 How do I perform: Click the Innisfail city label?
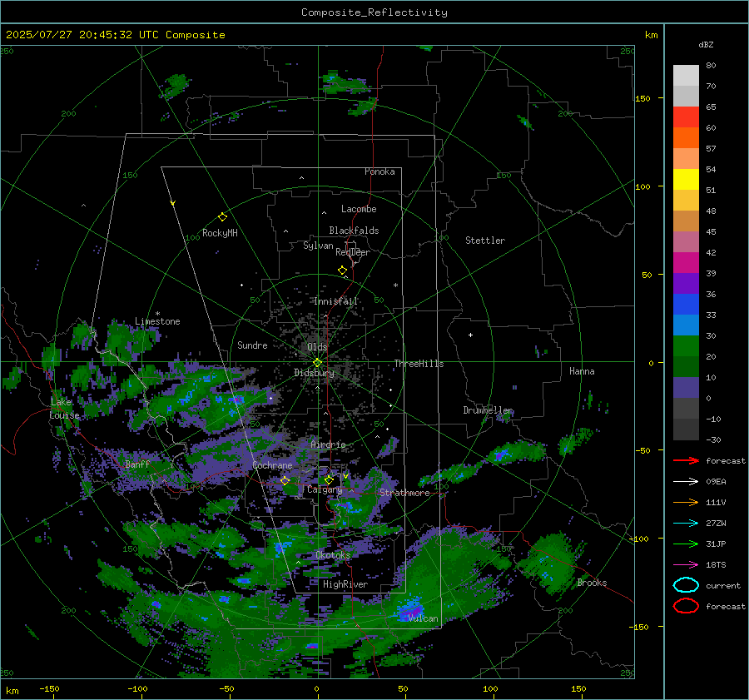point(335,301)
